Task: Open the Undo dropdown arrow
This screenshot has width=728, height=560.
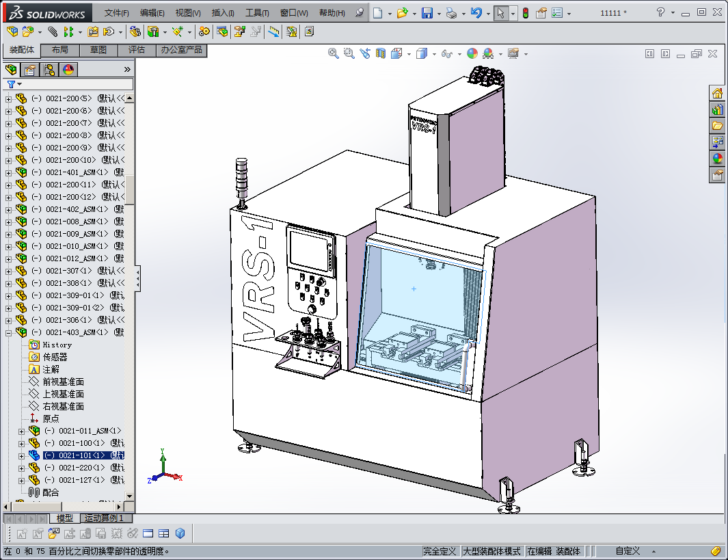Action: pos(488,13)
